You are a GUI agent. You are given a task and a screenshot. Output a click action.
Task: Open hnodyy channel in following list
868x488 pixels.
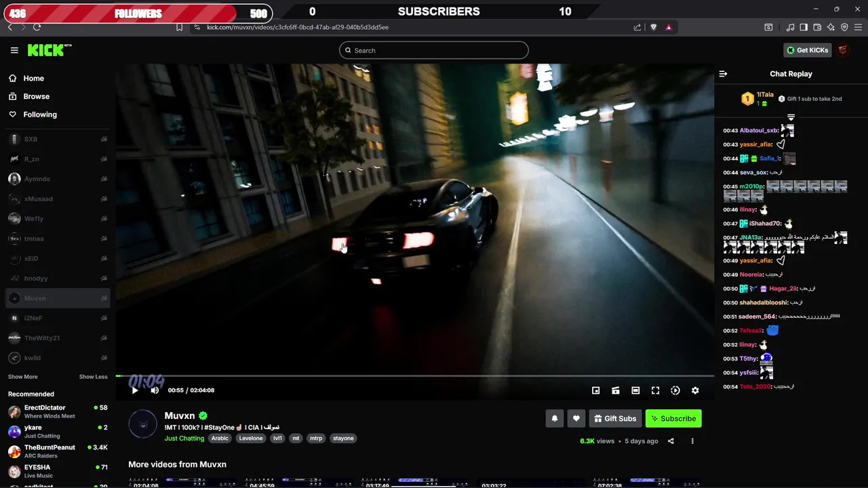tap(58, 279)
